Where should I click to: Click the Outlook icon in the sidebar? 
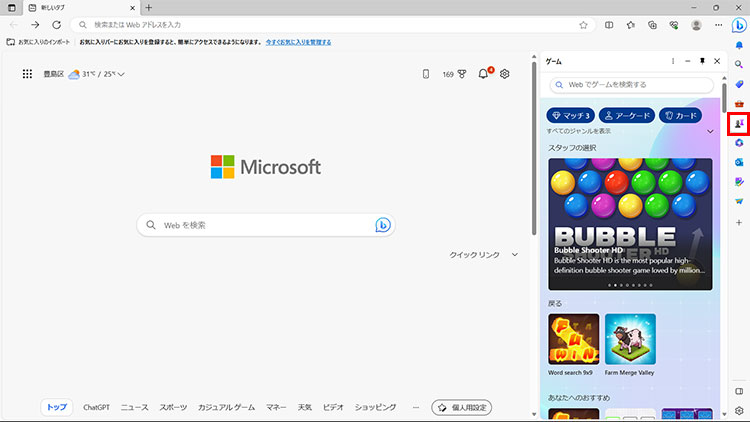(x=739, y=162)
